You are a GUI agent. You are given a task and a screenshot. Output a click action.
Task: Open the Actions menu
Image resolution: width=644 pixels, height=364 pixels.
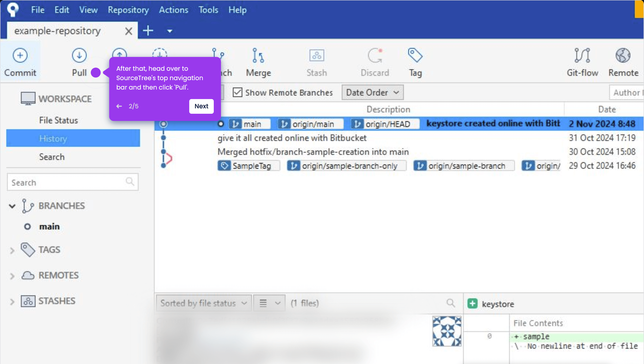point(174,10)
